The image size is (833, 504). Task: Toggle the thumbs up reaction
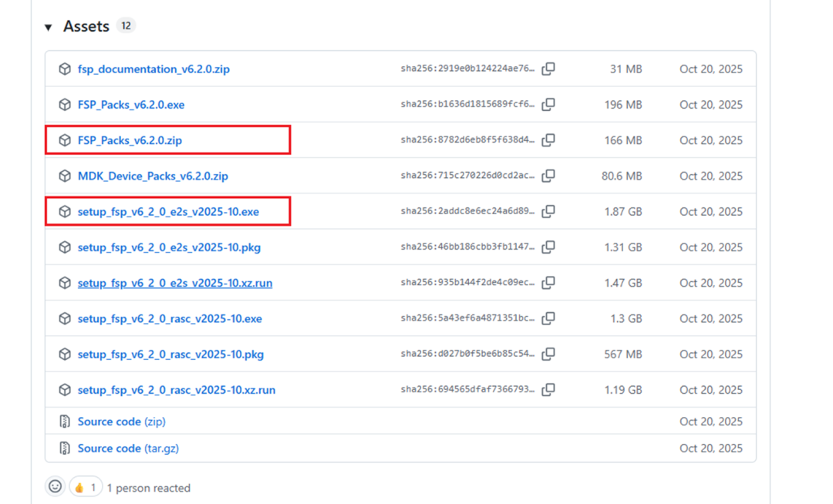coord(86,487)
